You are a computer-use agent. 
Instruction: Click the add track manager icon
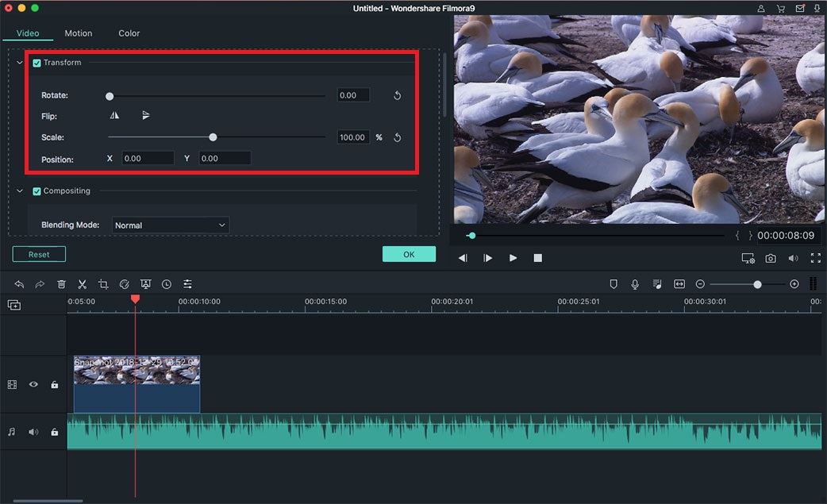pos(14,305)
